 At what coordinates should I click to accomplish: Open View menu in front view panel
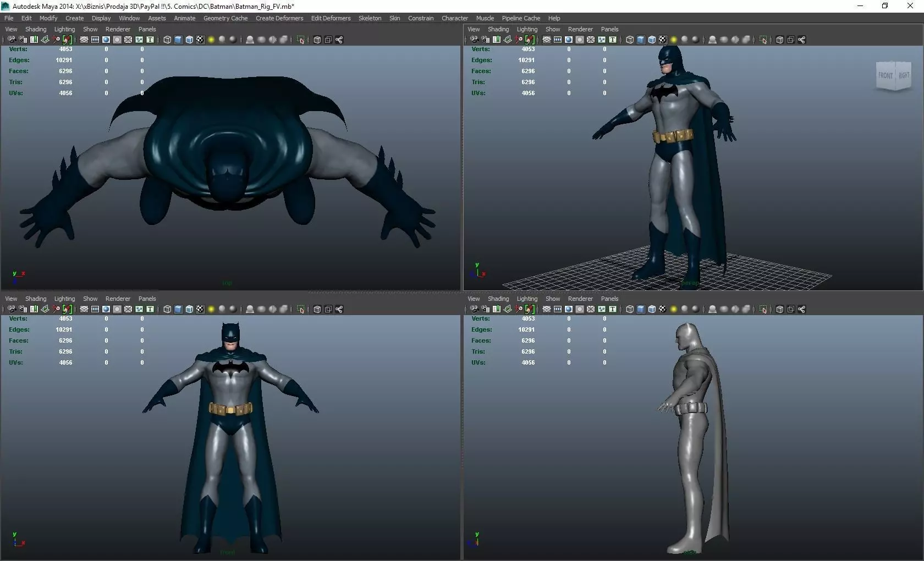[x=11, y=299]
